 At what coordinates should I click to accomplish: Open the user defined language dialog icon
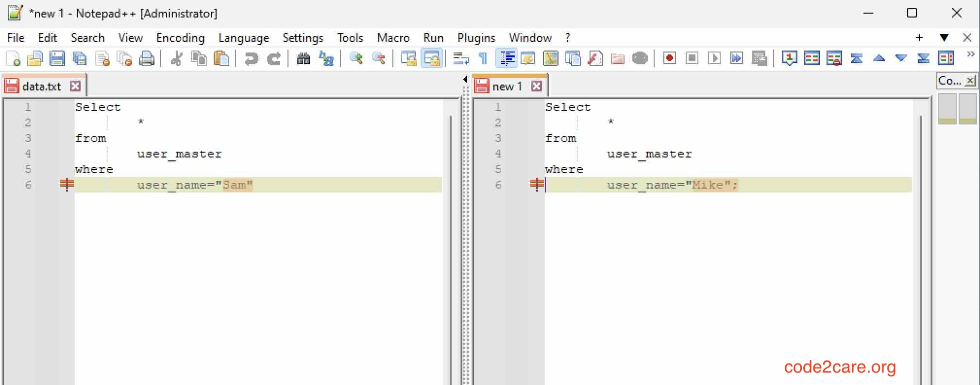[x=528, y=59]
